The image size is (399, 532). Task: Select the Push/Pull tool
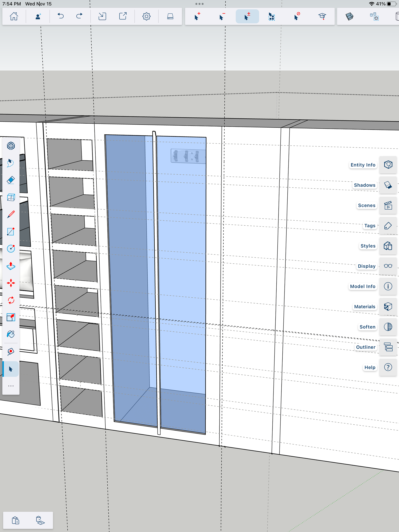(x=11, y=266)
